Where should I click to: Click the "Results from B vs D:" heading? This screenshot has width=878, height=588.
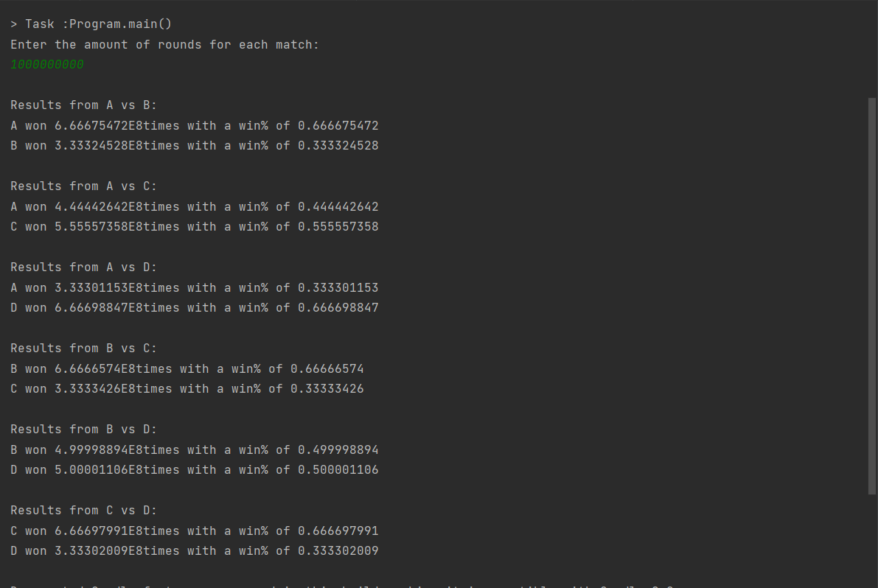pos(83,430)
